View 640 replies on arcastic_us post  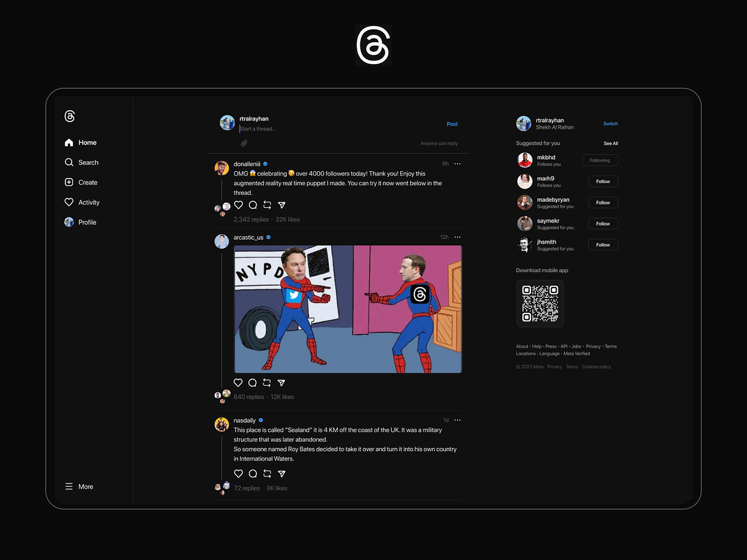tap(249, 397)
